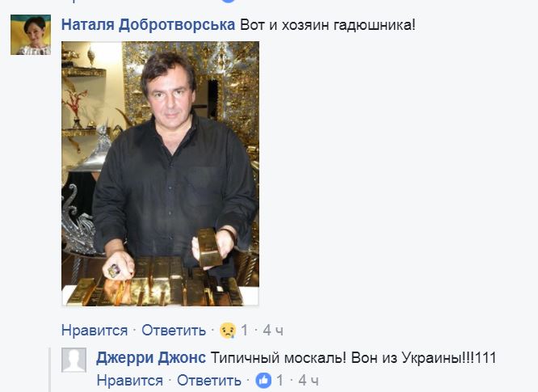Click the partially visible blue reaction icon at top edge
Screen dimensions: 538x392
[229, 1]
